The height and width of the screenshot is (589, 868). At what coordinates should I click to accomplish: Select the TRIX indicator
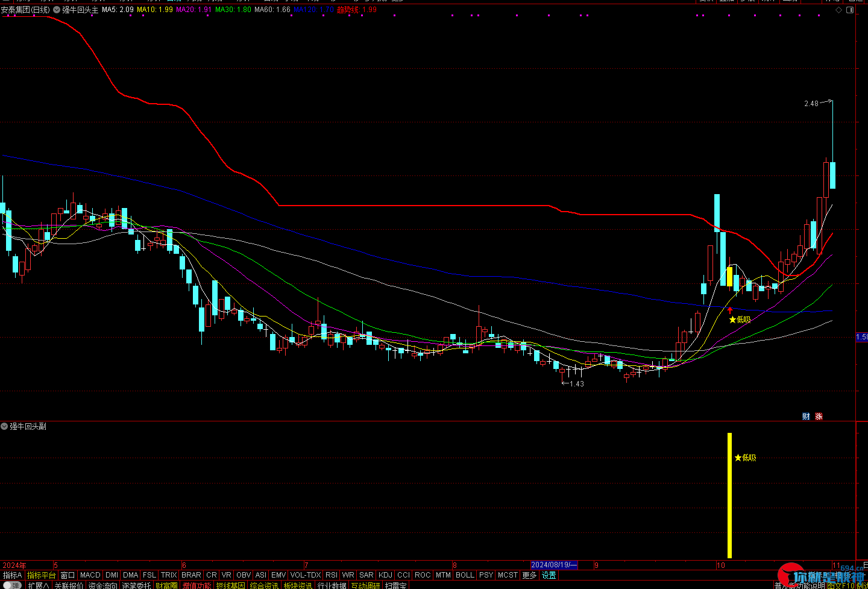click(169, 575)
